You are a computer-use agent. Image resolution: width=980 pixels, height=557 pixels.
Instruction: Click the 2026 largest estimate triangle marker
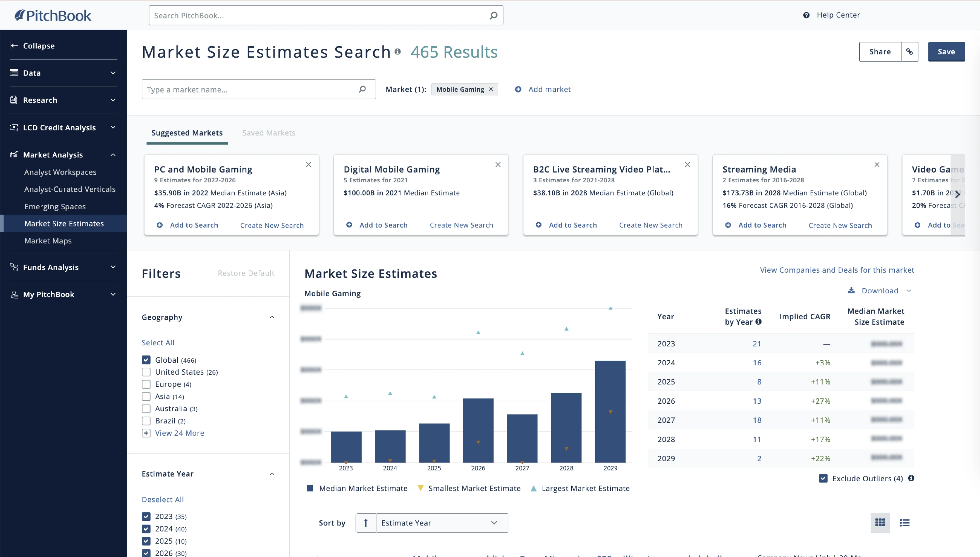(x=478, y=332)
